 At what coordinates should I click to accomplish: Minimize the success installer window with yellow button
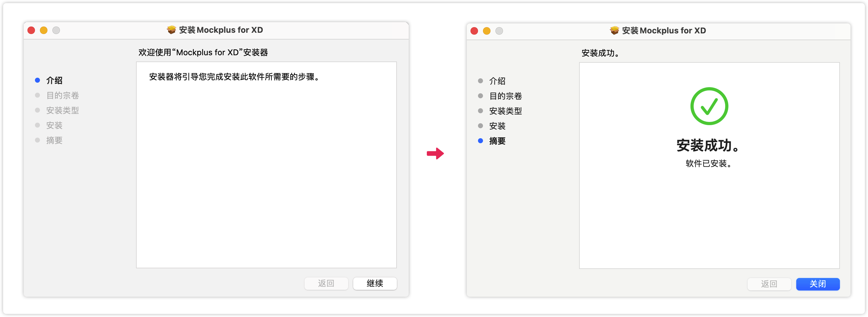tap(486, 31)
